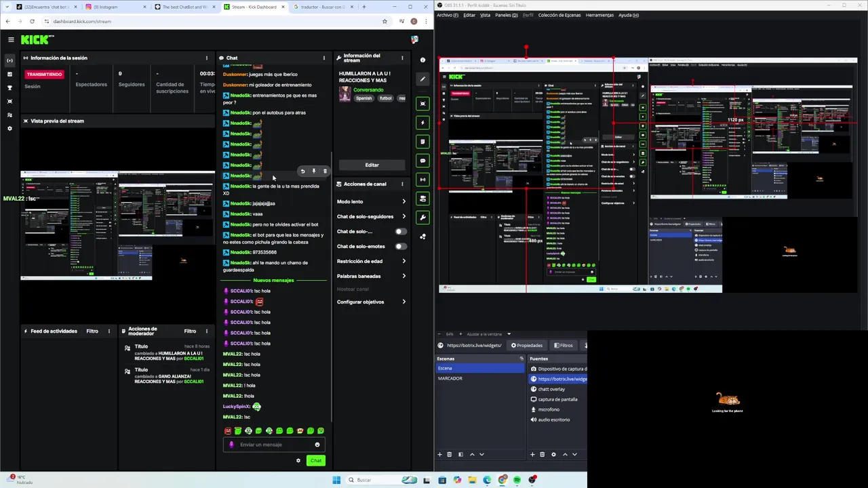This screenshot has height=488, width=868.
Task: Click the Editar button in stream information
Action: tap(372, 165)
